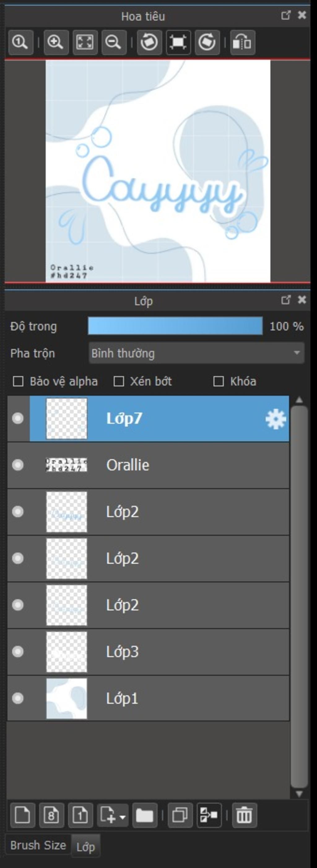Check the Khóa lock checkbox
The width and height of the screenshot is (317, 868).
tap(218, 381)
